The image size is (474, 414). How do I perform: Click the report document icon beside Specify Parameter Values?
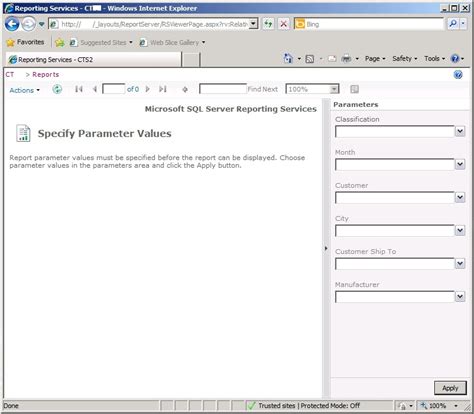(x=23, y=133)
